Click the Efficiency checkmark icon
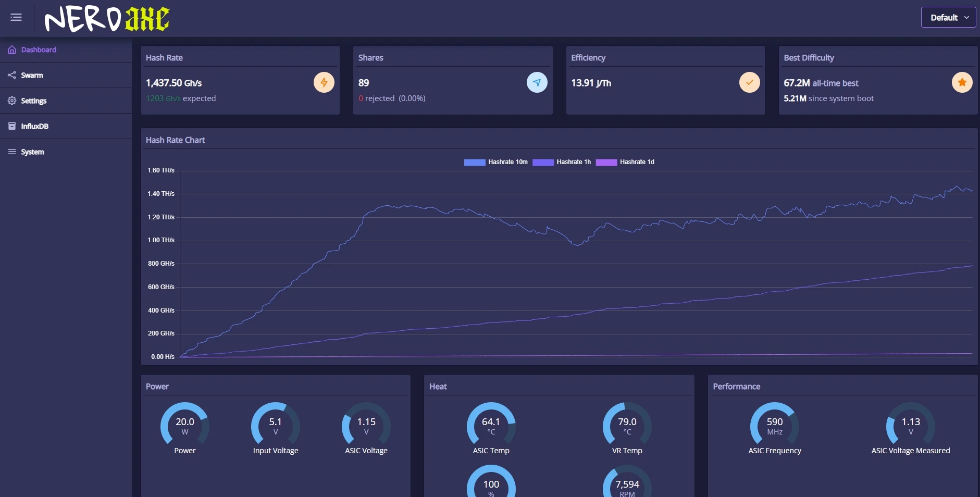 (750, 82)
